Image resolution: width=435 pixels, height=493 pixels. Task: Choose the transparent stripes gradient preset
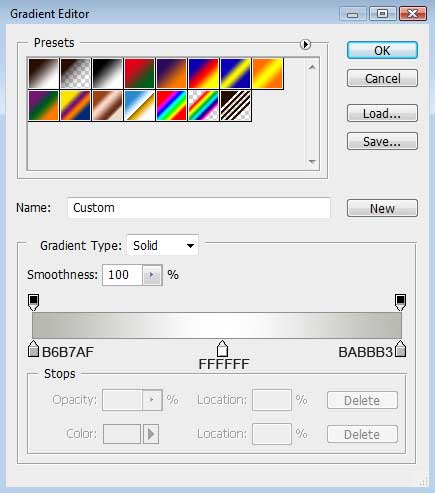coord(235,105)
